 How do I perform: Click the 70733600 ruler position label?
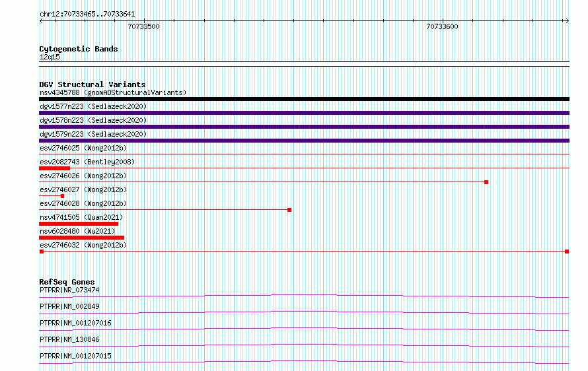[x=442, y=26]
